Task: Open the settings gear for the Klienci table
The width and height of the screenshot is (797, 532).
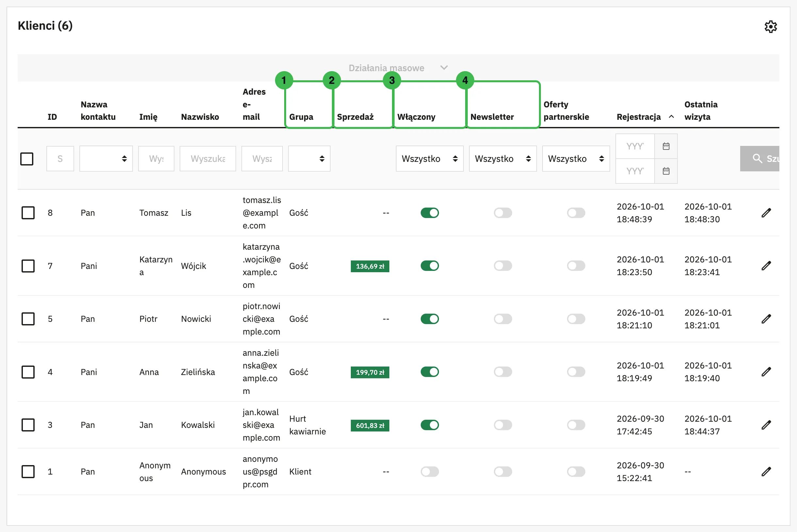Action: 771,26
